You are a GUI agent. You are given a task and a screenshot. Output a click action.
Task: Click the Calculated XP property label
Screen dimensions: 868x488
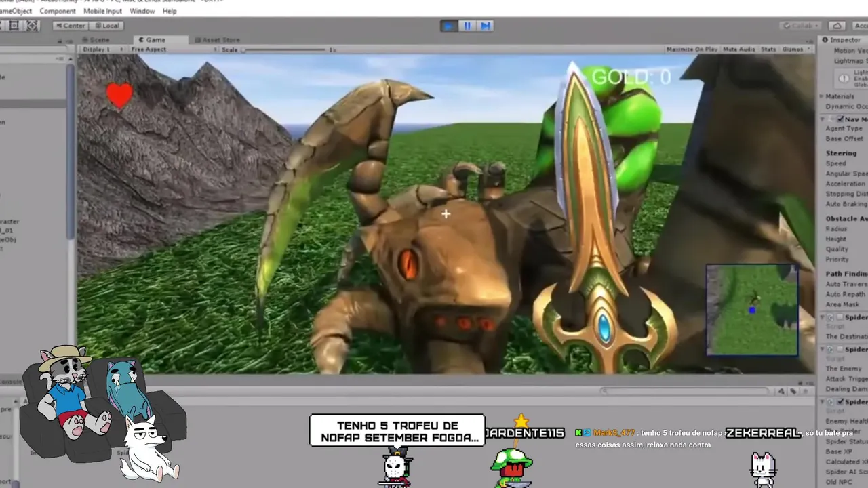[846, 462]
